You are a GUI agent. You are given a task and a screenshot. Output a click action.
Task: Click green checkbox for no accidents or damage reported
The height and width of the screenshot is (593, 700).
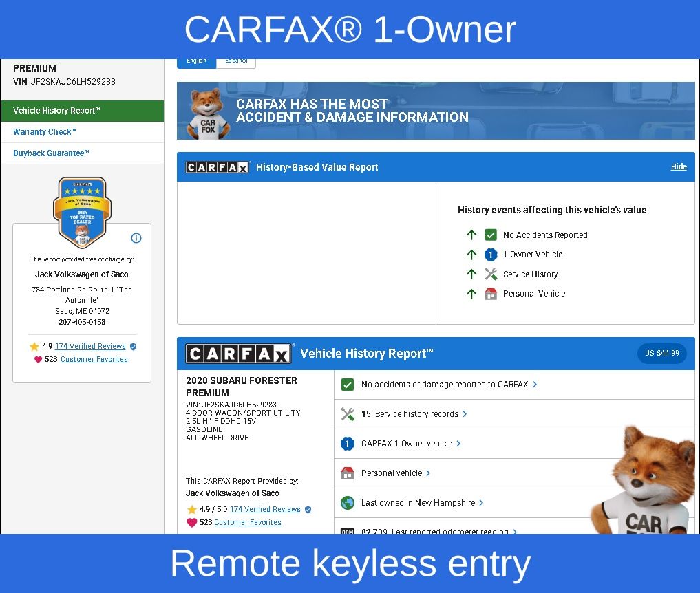348,385
